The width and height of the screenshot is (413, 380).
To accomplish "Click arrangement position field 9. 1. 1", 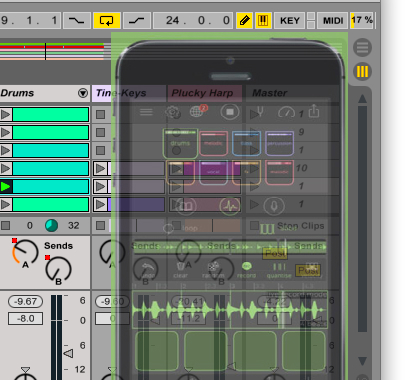I will pos(30,21).
